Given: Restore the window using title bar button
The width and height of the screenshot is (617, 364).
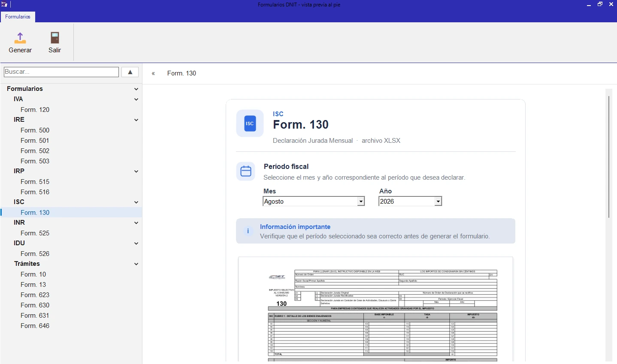Looking at the screenshot, I should [600, 4].
